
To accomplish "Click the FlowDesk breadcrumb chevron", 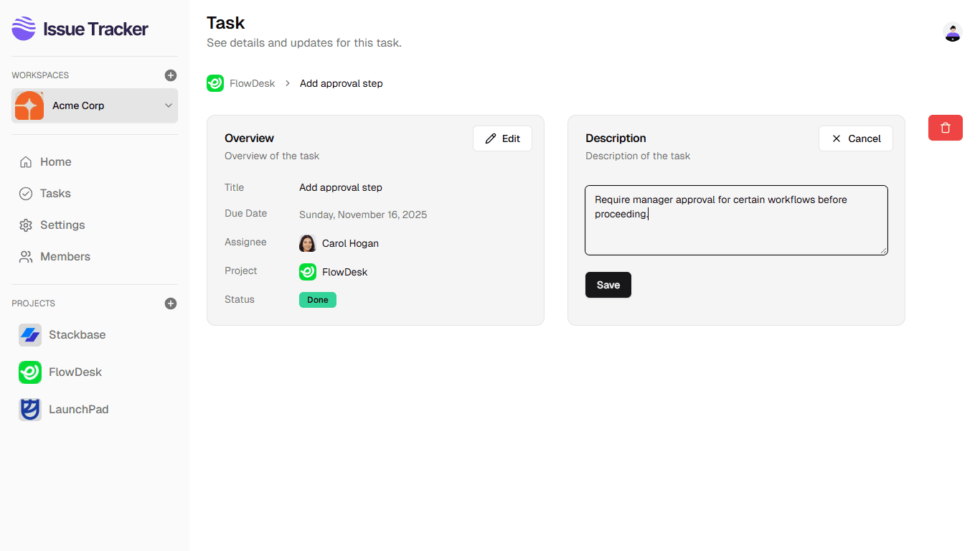I will pos(287,83).
